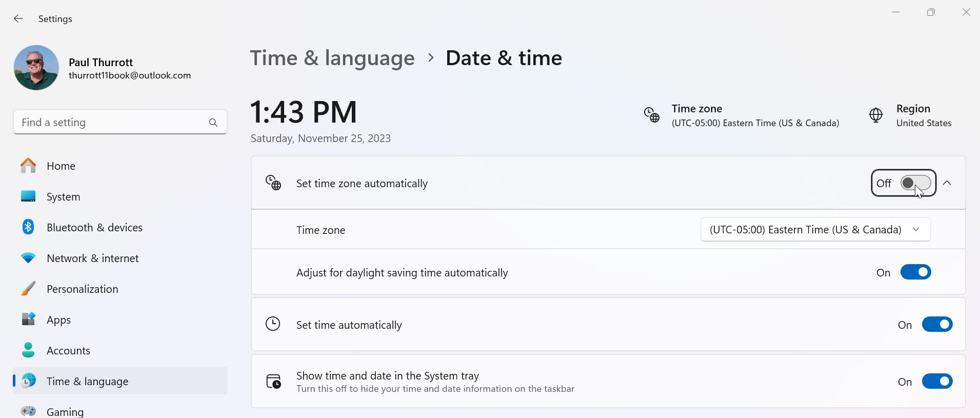Open the Eastern Time zone dropdown
The height and width of the screenshot is (418, 980).
(815, 230)
